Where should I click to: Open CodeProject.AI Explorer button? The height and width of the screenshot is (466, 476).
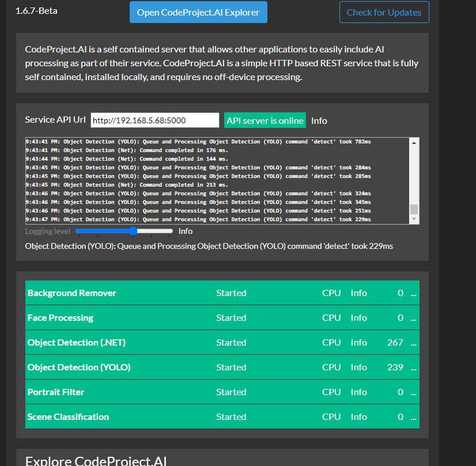(198, 12)
